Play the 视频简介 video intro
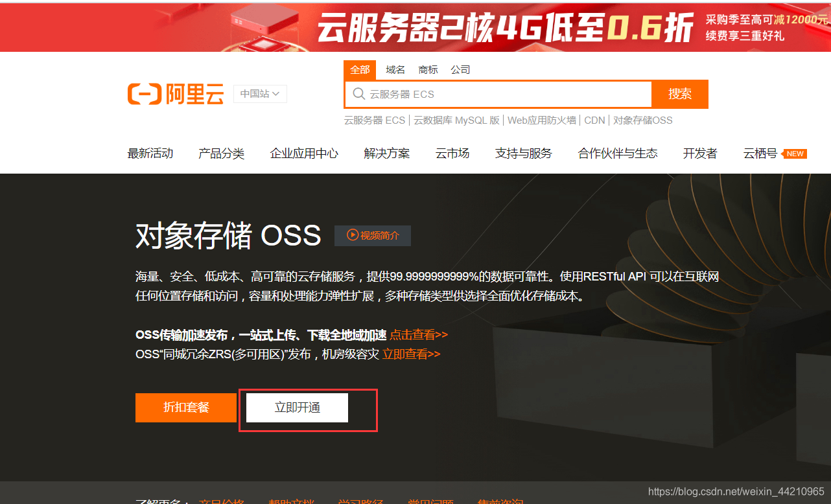The height and width of the screenshot is (504, 831). (x=373, y=235)
